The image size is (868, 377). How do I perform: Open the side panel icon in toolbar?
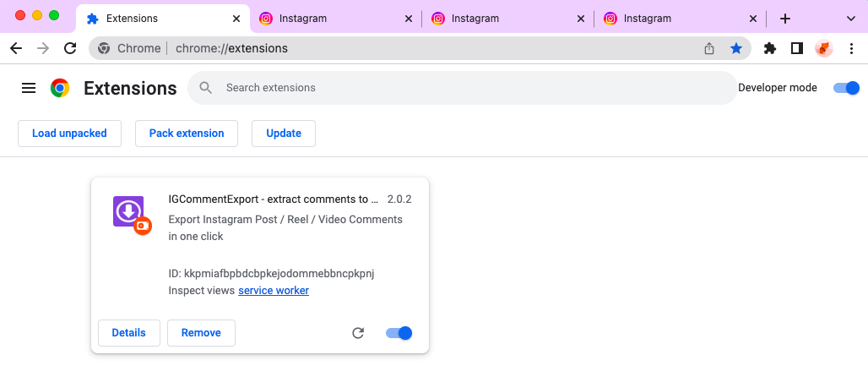pos(796,49)
